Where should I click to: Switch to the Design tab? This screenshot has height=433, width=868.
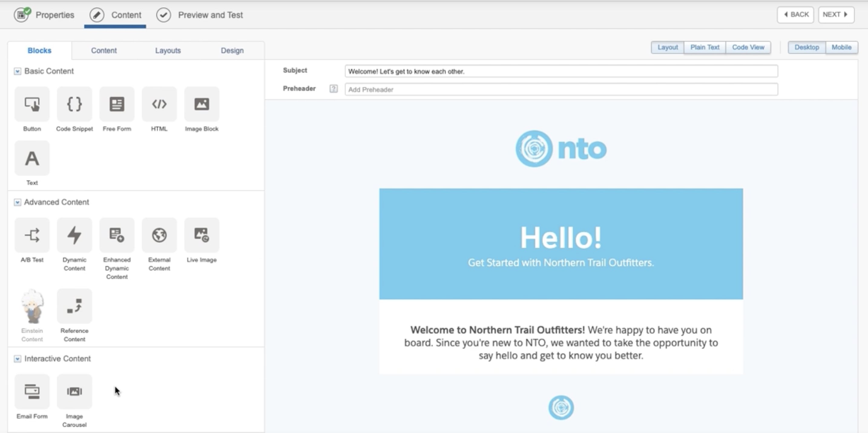(x=232, y=50)
